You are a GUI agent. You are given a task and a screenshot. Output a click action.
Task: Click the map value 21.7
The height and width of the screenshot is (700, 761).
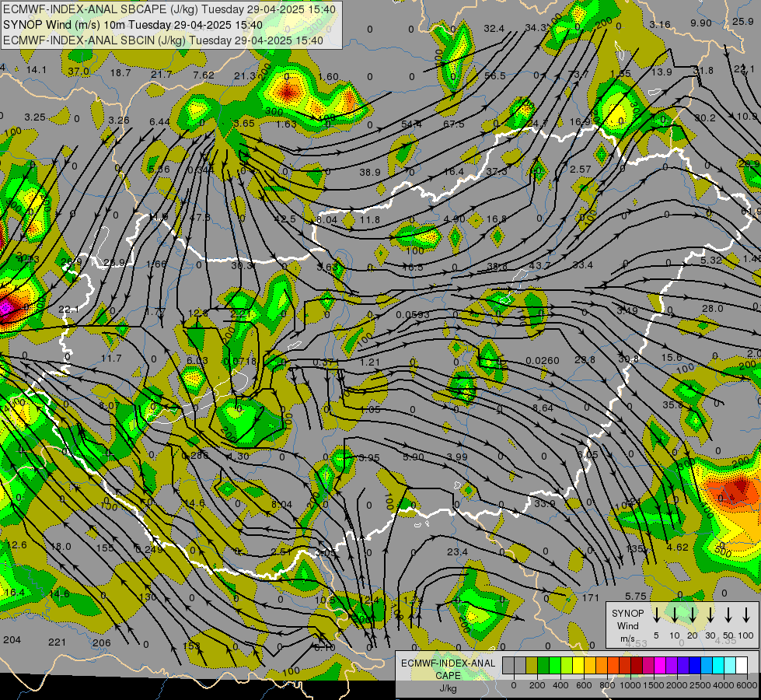[162, 75]
